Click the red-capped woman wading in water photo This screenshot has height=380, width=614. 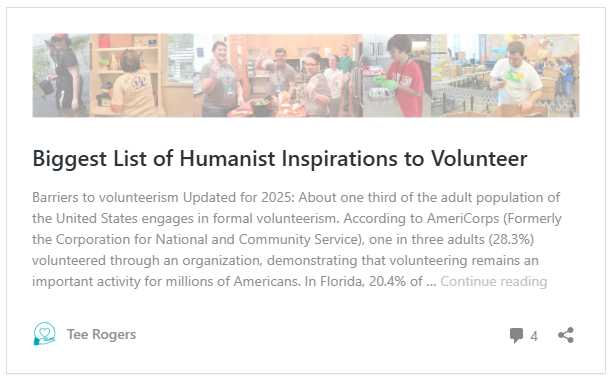(61, 75)
